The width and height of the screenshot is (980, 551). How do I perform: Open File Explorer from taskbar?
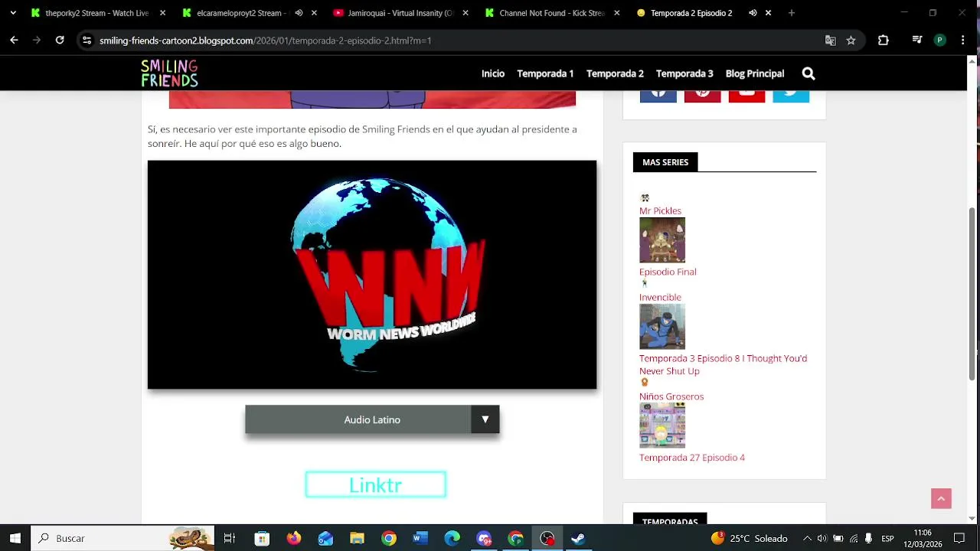357,538
